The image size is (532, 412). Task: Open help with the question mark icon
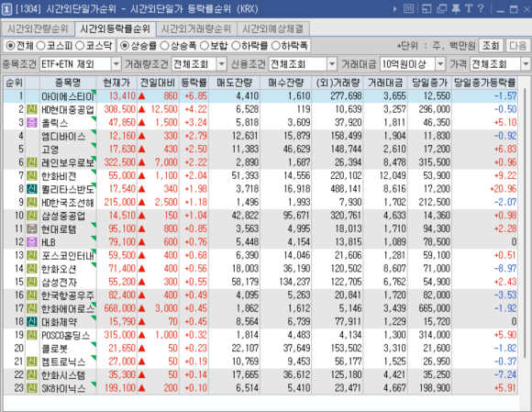pos(481,9)
